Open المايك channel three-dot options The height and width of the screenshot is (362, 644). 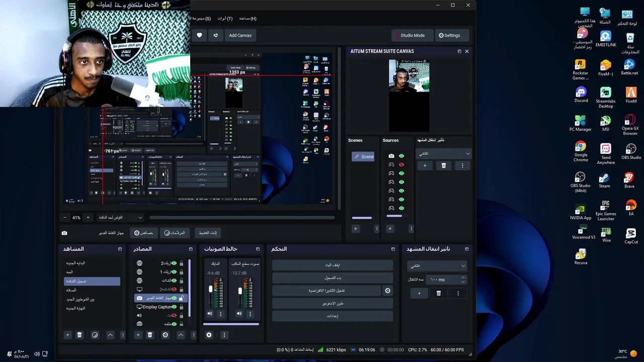[x=220, y=314]
